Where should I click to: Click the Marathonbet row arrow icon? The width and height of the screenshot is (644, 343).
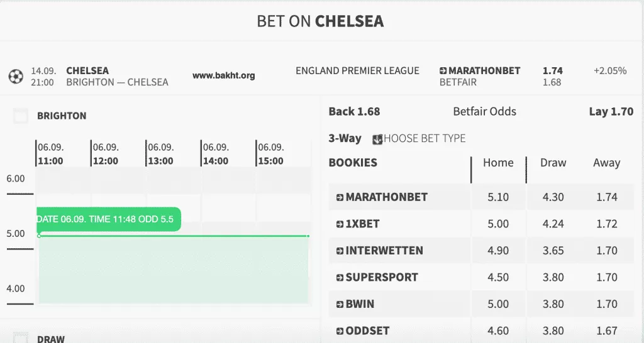point(340,197)
